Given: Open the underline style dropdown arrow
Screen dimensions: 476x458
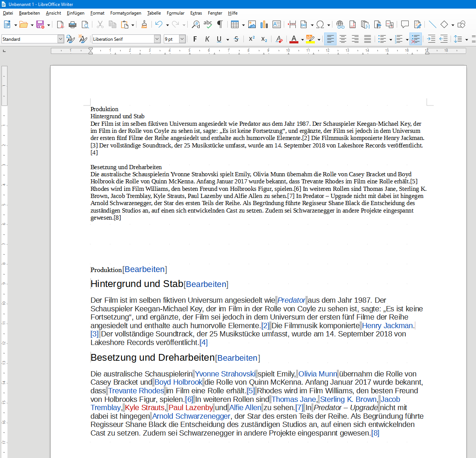Looking at the screenshot, I should pos(227,39).
